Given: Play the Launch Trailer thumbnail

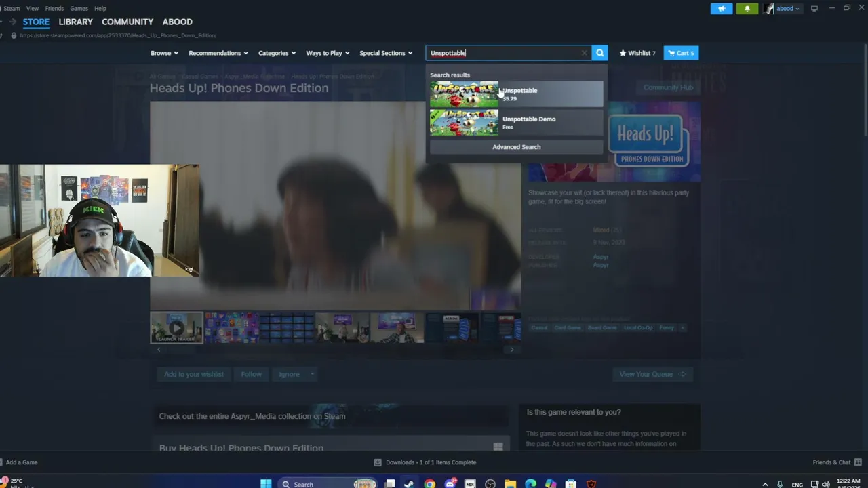Looking at the screenshot, I should [176, 328].
